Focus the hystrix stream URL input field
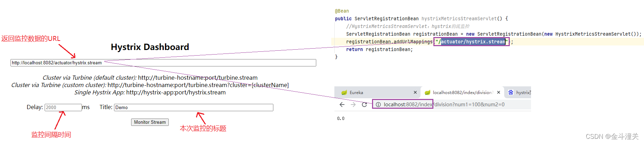Viewport: 644px width, 143px height. (163, 63)
